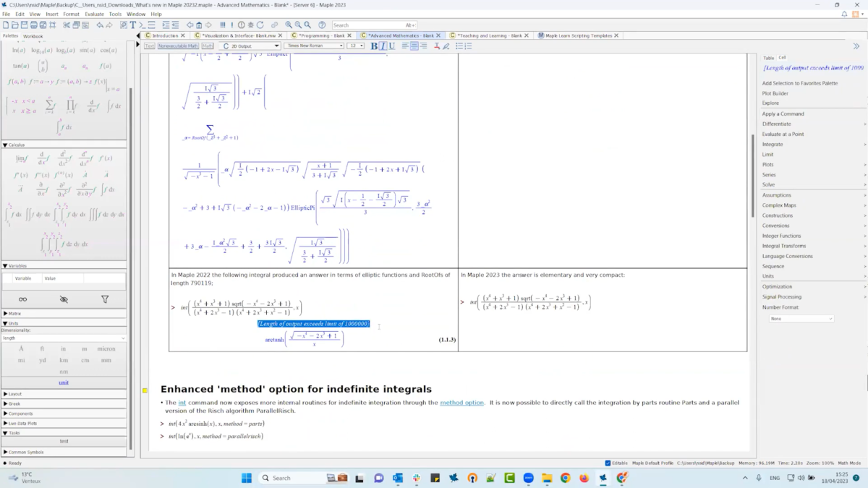Toggle underline formatting
This screenshot has height=488, width=868.
(x=392, y=46)
